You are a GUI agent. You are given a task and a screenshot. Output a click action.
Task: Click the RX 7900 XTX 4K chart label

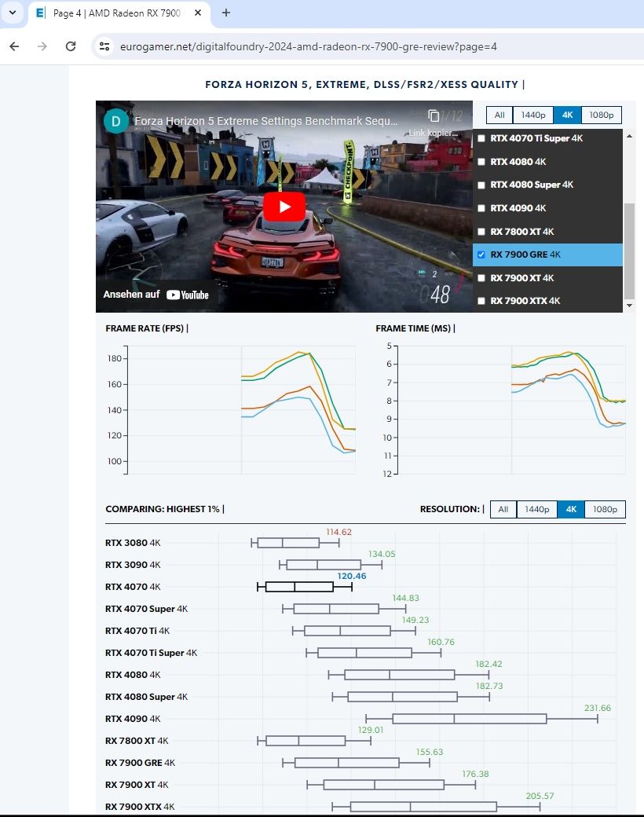pyautogui.click(x=140, y=807)
